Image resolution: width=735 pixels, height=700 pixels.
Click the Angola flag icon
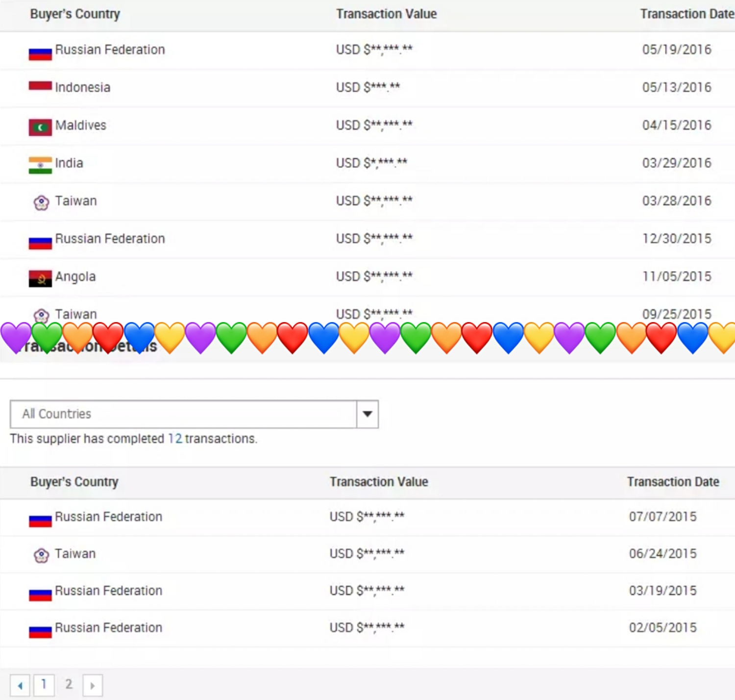pyautogui.click(x=40, y=278)
